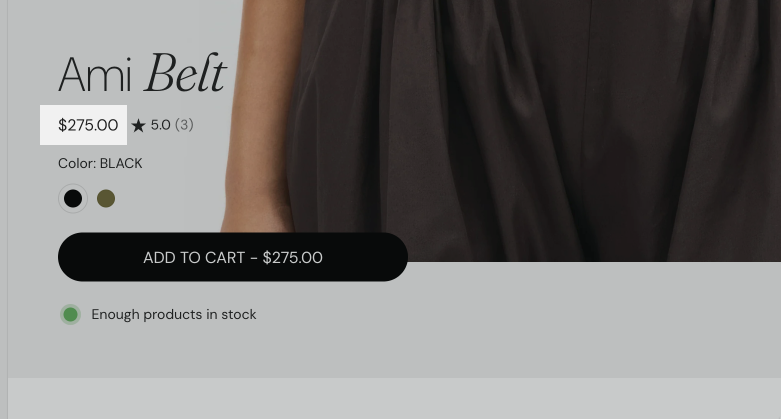Click the vertical bar on the left edge
Screen dimensions: 781x419
[x=4, y=209]
